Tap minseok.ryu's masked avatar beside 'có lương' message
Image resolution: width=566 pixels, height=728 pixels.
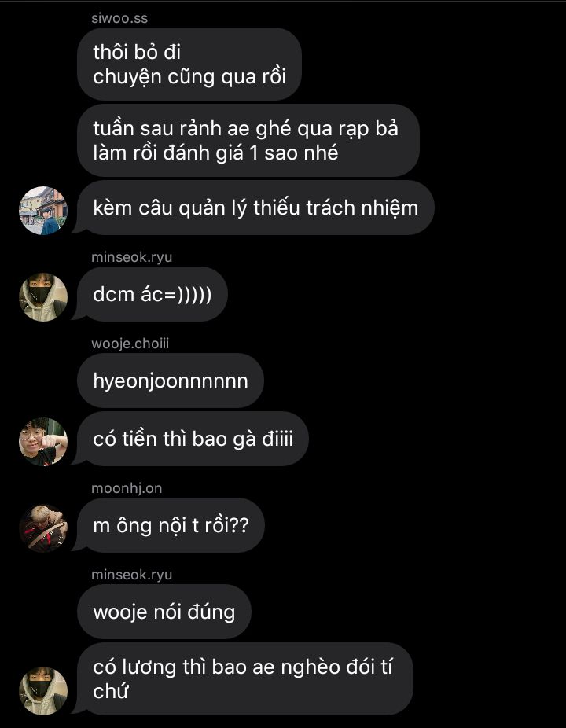(43, 691)
